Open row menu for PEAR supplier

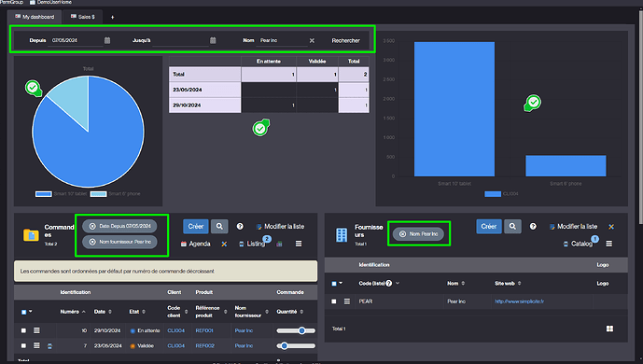coord(347,301)
